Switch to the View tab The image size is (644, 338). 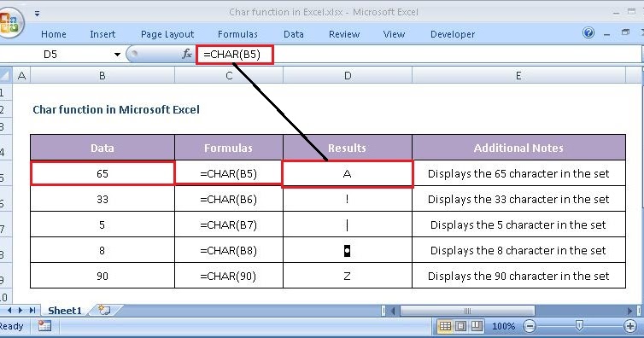coord(394,34)
